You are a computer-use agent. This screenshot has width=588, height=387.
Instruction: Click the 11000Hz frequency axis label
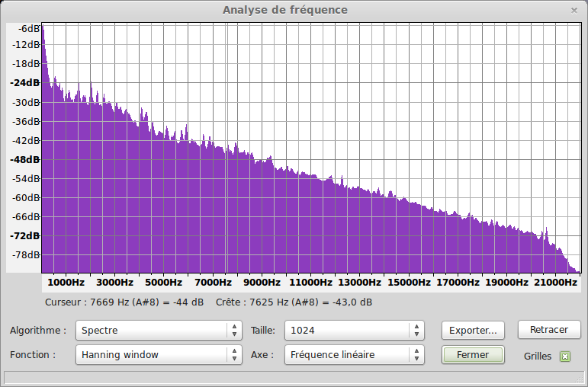point(310,283)
